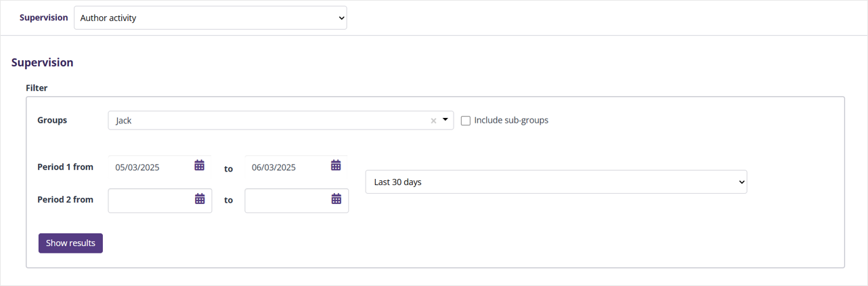Enable the Include sub-groups checkbox

pos(466,121)
